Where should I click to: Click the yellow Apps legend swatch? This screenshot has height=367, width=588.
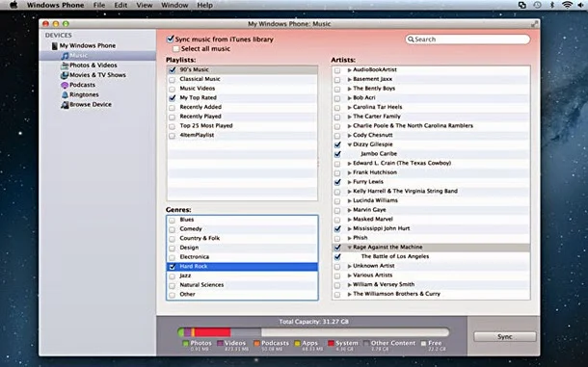tap(298, 343)
